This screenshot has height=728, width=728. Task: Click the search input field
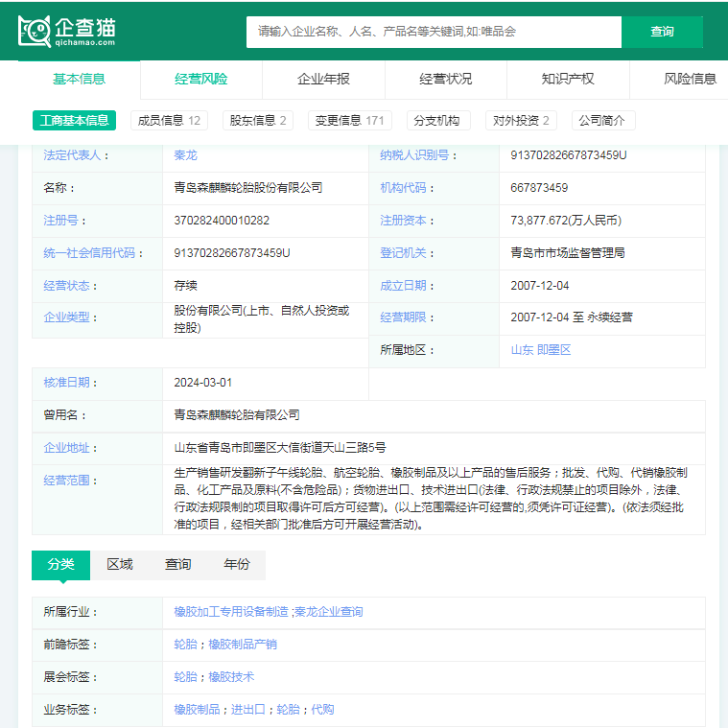pos(434,32)
